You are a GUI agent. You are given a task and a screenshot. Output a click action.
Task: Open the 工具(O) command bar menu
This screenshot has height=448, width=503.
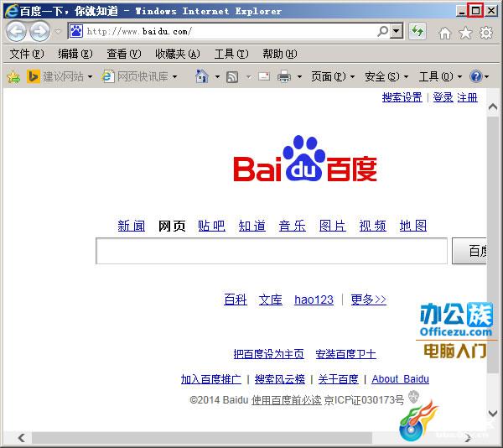440,76
